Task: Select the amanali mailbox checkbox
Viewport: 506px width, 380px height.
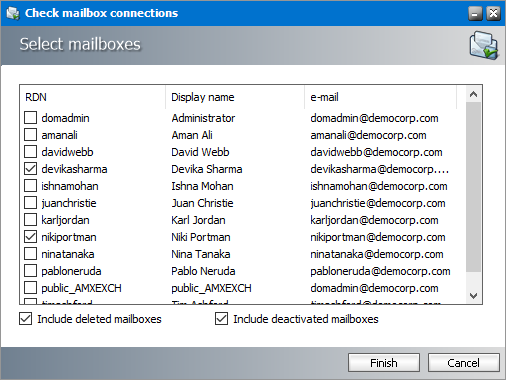Action: pyautogui.click(x=30, y=135)
